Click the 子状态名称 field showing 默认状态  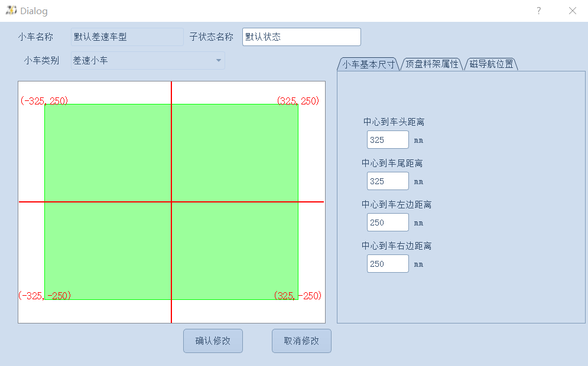click(301, 37)
